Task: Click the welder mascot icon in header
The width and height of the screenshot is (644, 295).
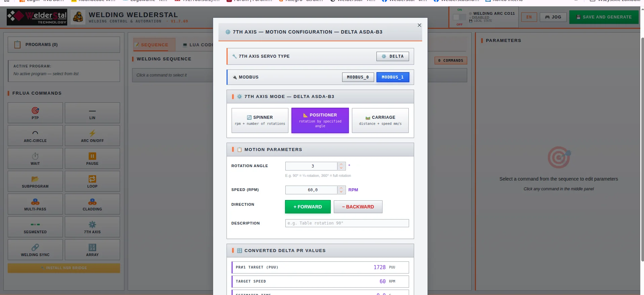Action: click(78, 17)
